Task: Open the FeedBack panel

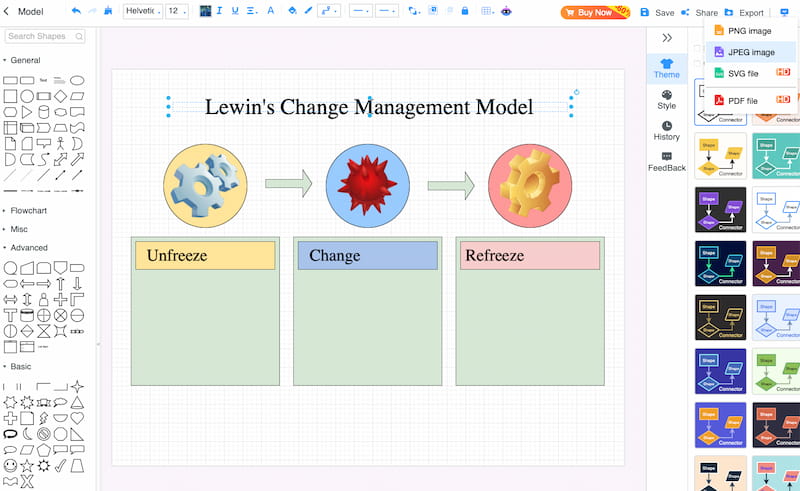Action: point(667,162)
